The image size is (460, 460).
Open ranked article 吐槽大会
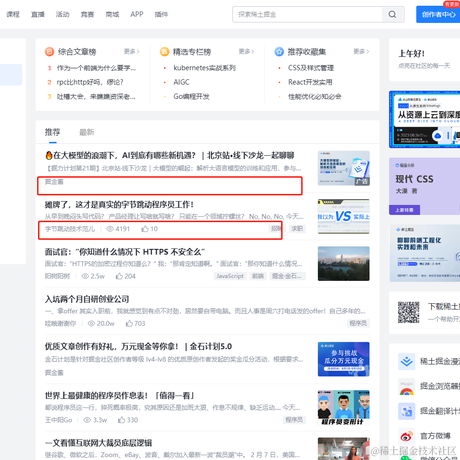pos(96,97)
